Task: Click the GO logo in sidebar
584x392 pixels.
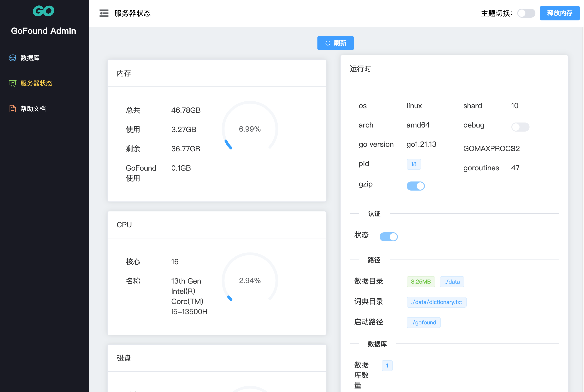Action: tap(44, 11)
